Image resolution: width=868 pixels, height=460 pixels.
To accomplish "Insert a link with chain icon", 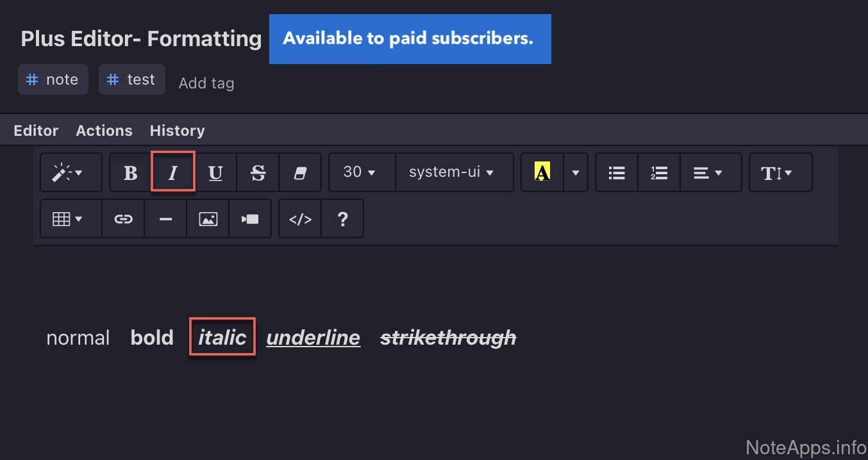I will point(123,219).
